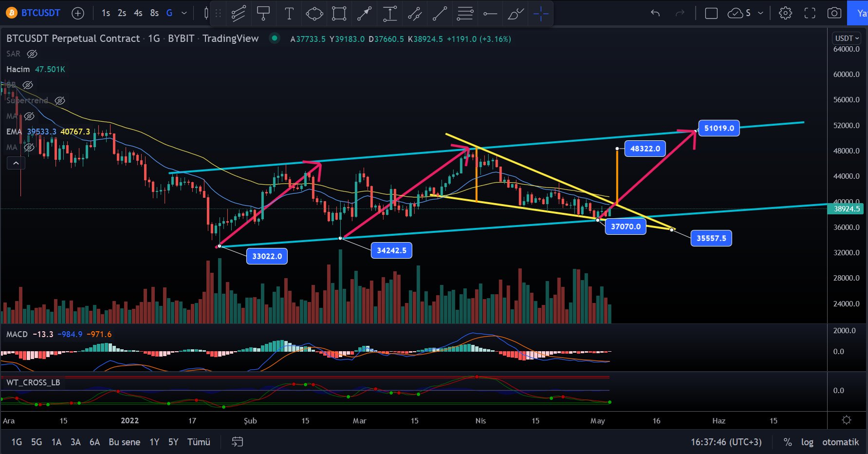
Task: Select the crosshair cursor tool
Action: (x=541, y=14)
